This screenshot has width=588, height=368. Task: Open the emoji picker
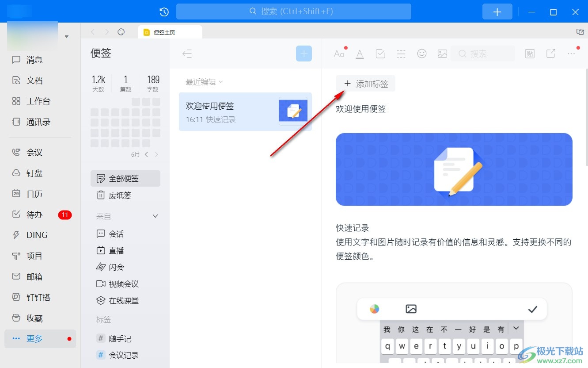tap(422, 54)
